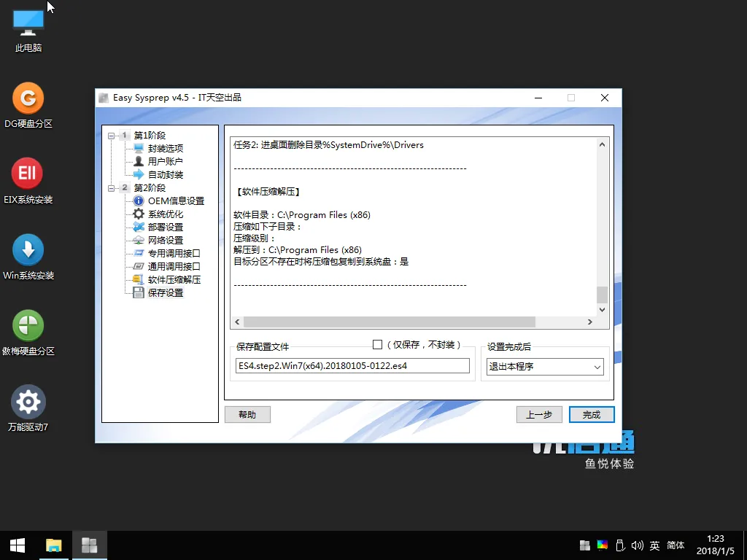Click the 用户账户 person icon in tree
This screenshot has height=560, width=747.
(x=139, y=161)
